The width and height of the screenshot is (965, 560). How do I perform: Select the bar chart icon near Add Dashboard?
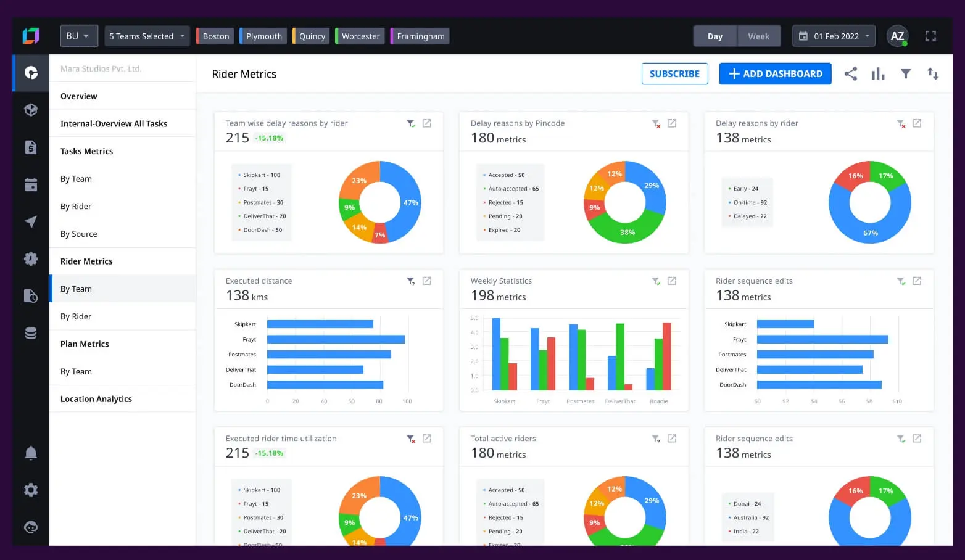pos(878,73)
